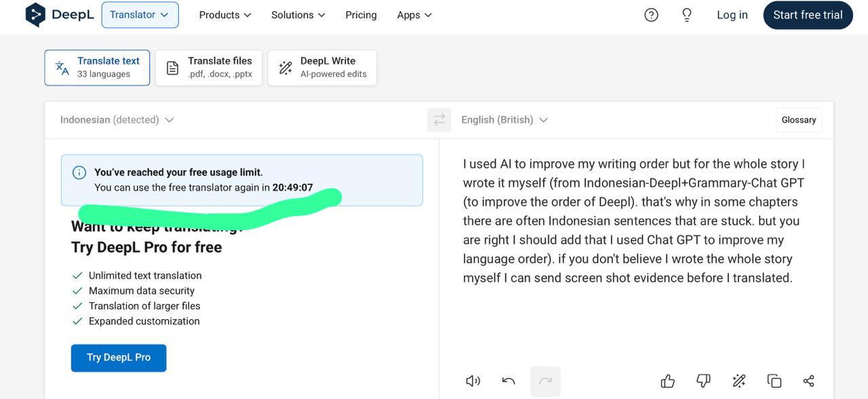The width and height of the screenshot is (868, 399).
Task: Click the "Expanded customization" line
Action: 144,321
